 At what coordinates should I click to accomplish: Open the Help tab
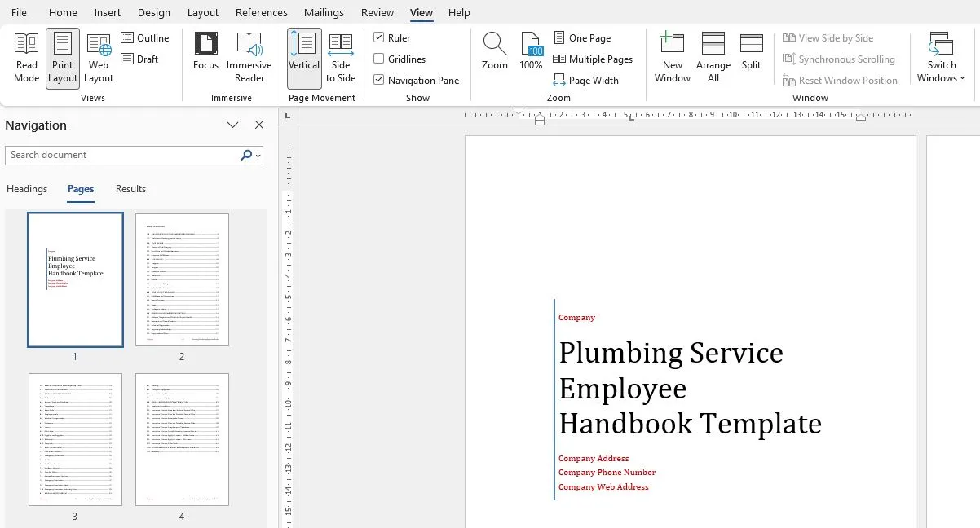coord(459,12)
